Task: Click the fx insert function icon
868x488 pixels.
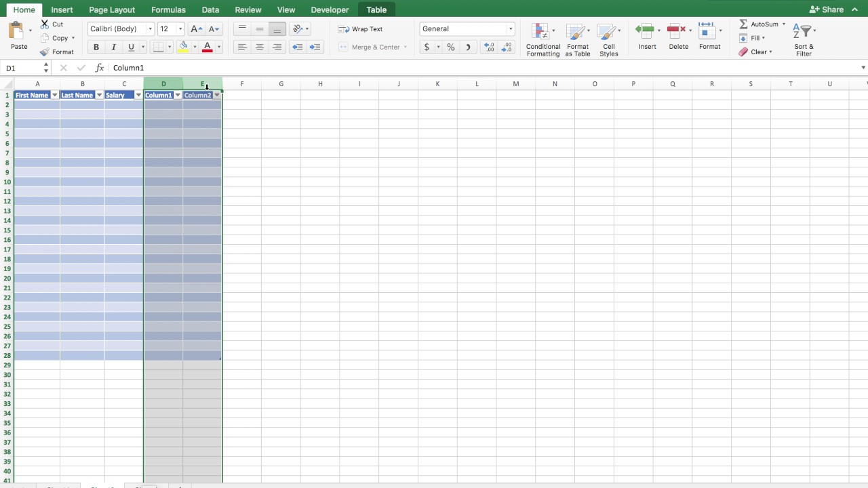Action: (x=100, y=68)
